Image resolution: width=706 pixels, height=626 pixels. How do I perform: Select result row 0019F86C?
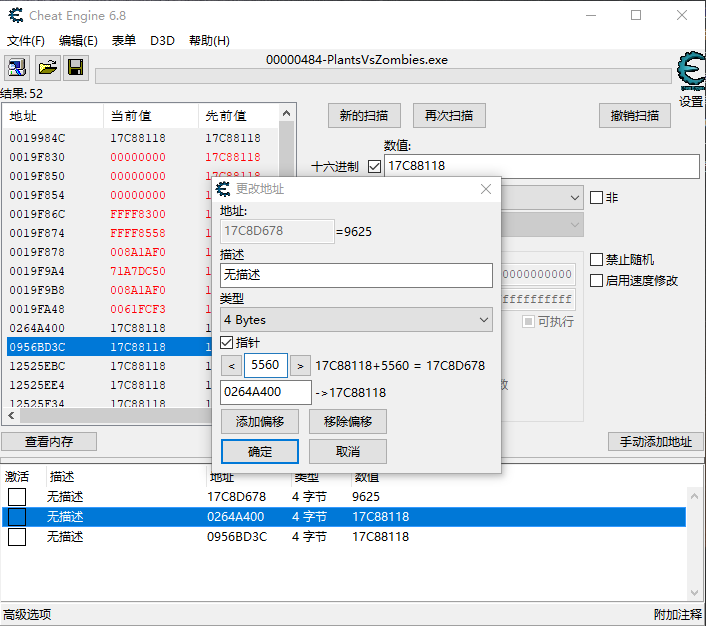109,214
